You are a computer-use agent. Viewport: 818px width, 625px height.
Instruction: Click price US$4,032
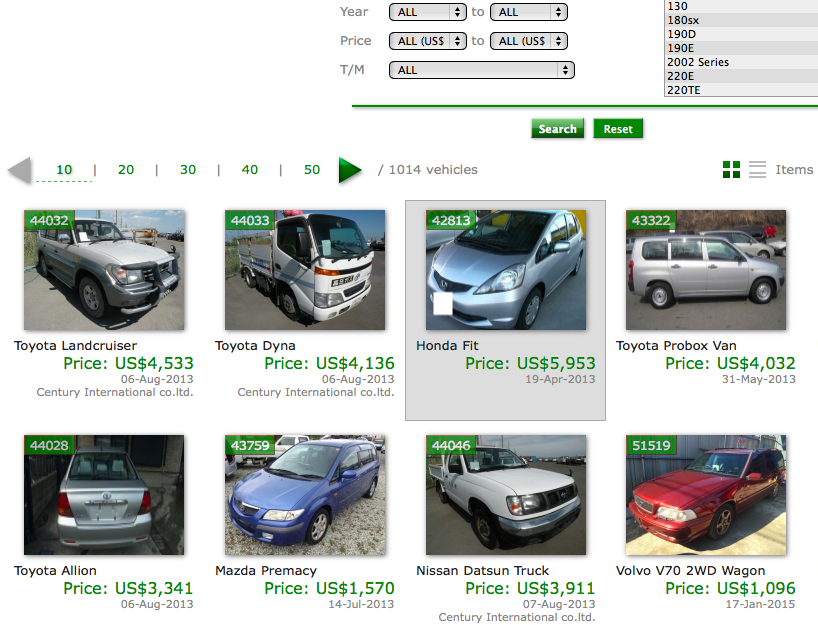click(756, 363)
